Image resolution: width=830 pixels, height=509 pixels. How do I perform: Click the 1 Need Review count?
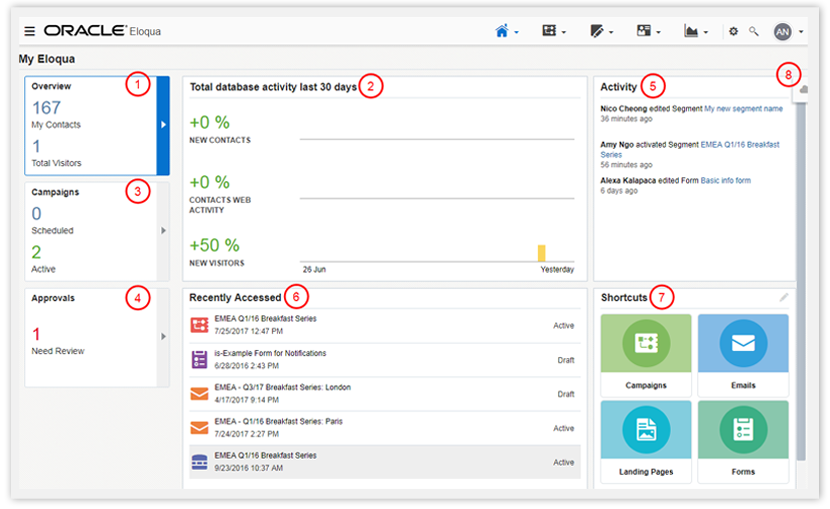point(36,334)
